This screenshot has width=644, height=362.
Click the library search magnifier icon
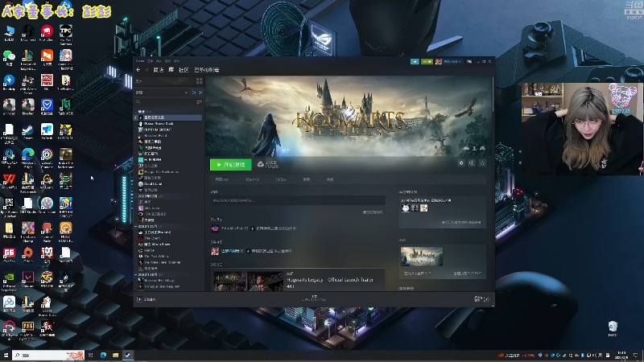tap(138, 102)
